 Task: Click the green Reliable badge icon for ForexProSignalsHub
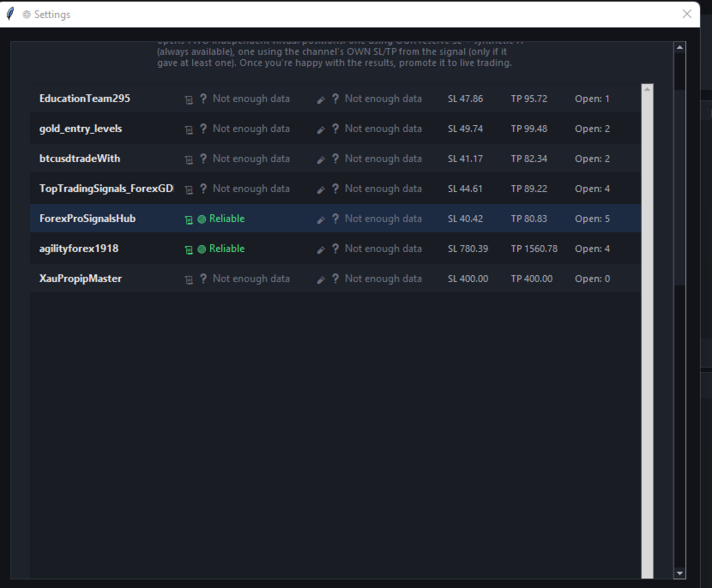pyautogui.click(x=202, y=219)
